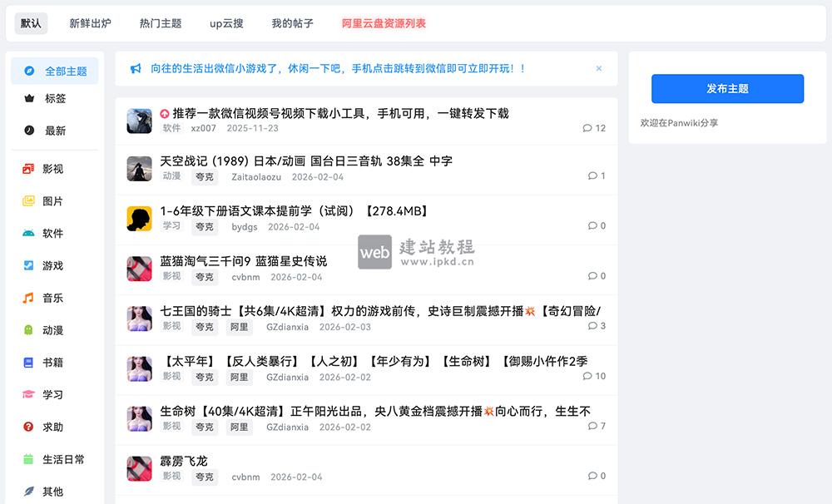Viewport: 832px width, 504px height.
Task: Click the 求助 (Help) question mark icon
Action: [28, 427]
